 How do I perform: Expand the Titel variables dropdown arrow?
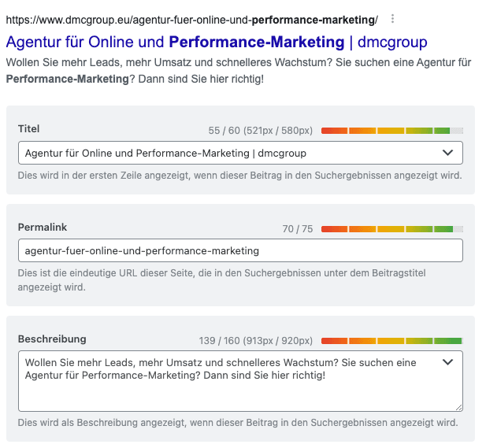pyautogui.click(x=447, y=153)
